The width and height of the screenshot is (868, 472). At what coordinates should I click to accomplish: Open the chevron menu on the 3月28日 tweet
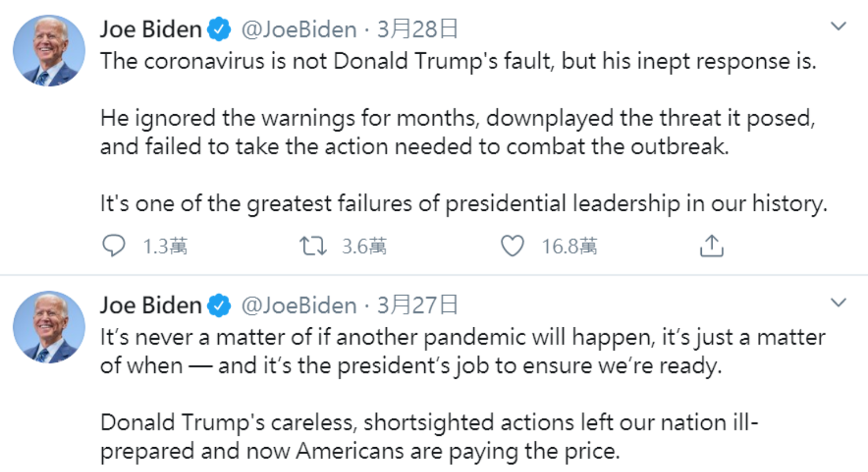tap(838, 27)
